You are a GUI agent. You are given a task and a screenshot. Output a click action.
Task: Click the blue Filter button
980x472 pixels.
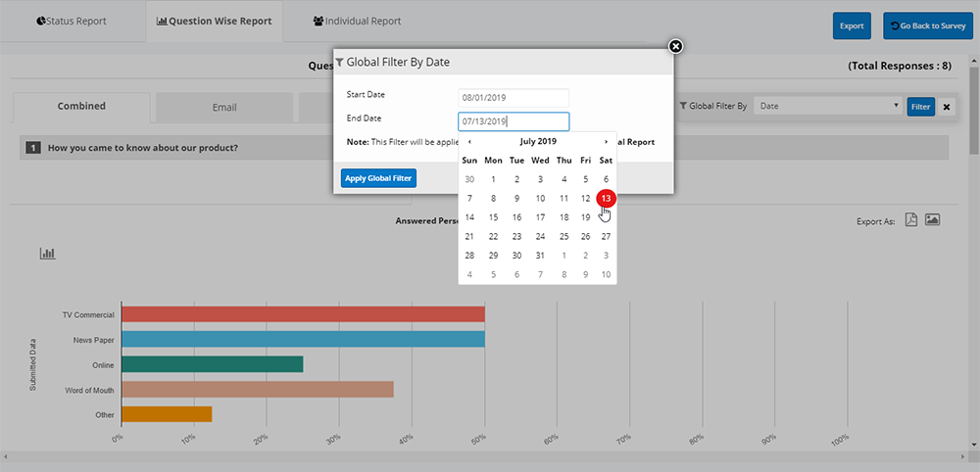point(920,107)
